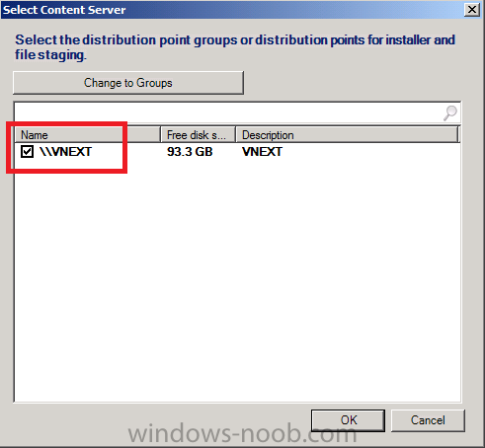This screenshot has height=448, width=485.
Task: Click the magnifying glass search icon
Action: [x=449, y=112]
